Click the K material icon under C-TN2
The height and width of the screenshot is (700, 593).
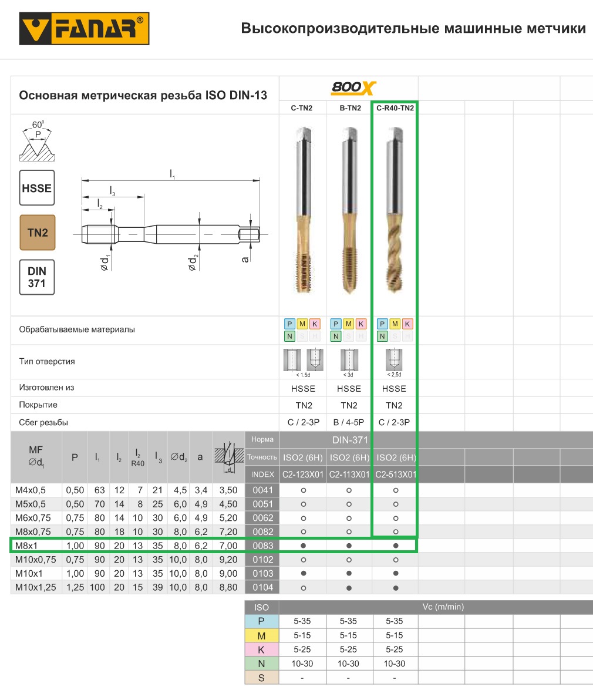pyautogui.click(x=315, y=324)
